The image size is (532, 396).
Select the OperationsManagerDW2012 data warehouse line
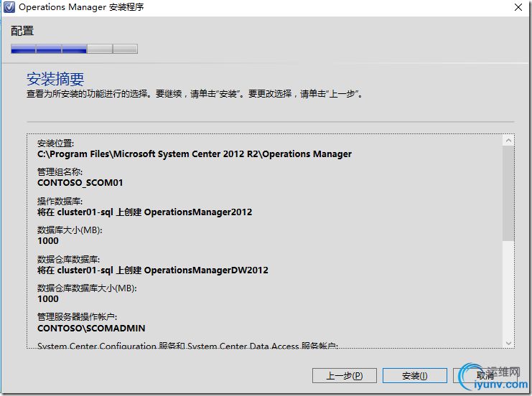tap(153, 270)
